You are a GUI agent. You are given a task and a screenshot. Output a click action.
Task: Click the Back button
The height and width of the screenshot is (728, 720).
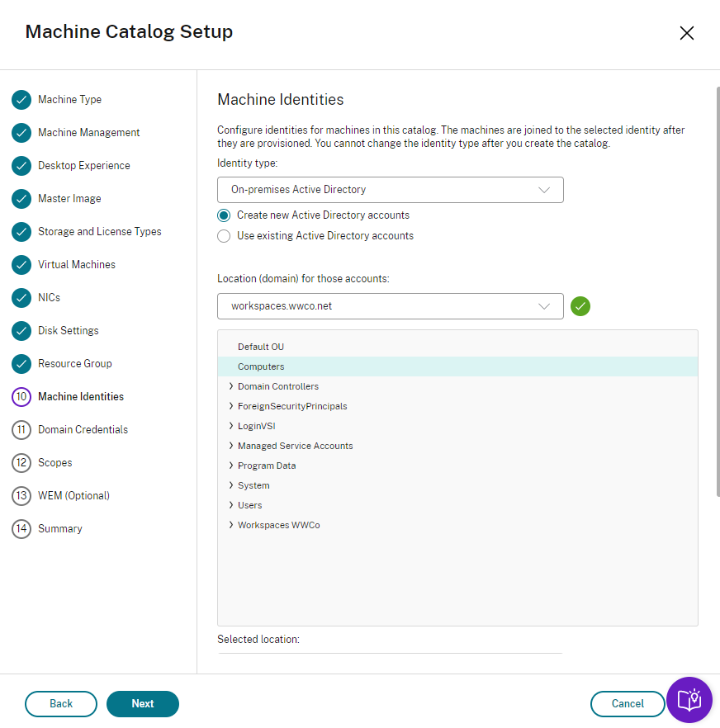[61, 704]
